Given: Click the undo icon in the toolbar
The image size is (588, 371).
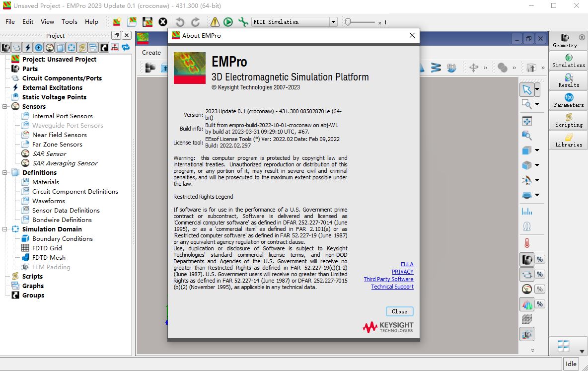Looking at the screenshot, I should tap(180, 21).
